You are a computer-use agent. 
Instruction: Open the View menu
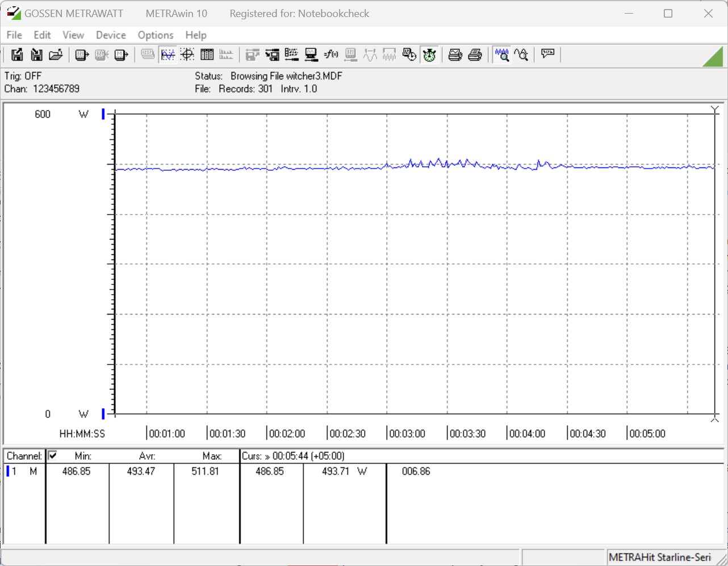73,35
